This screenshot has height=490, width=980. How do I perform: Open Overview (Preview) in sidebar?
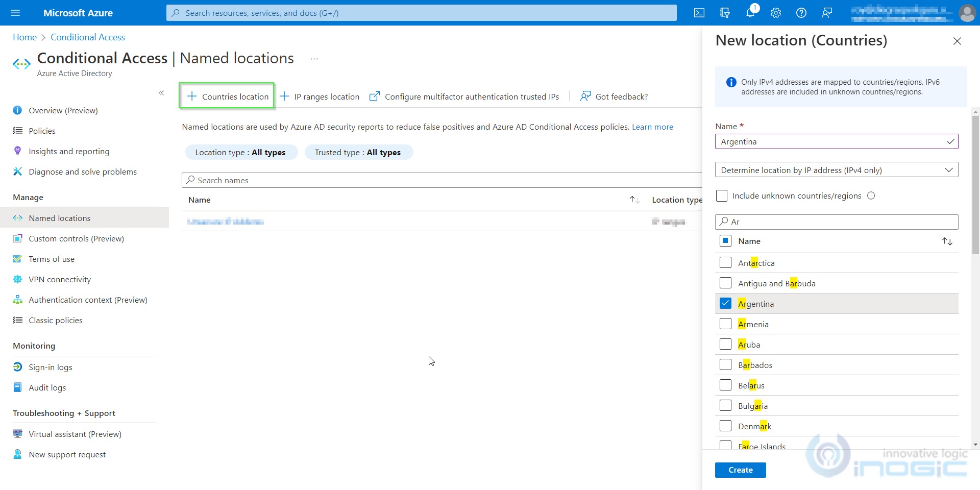tap(63, 110)
